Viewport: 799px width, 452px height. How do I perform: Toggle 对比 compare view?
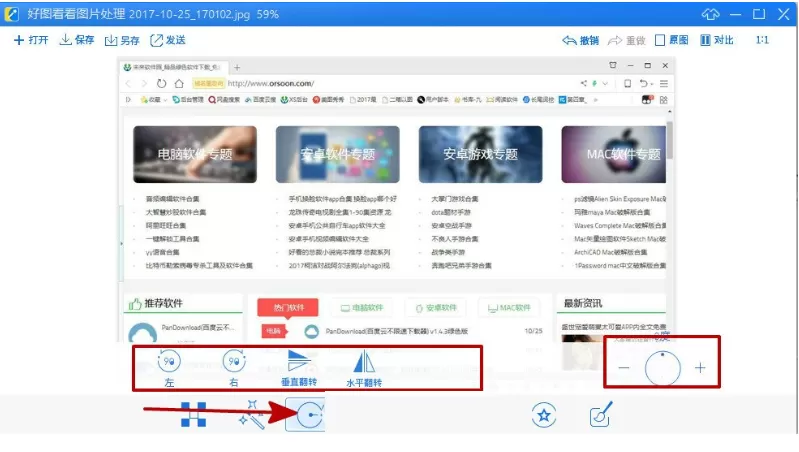[x=717, y=40]
